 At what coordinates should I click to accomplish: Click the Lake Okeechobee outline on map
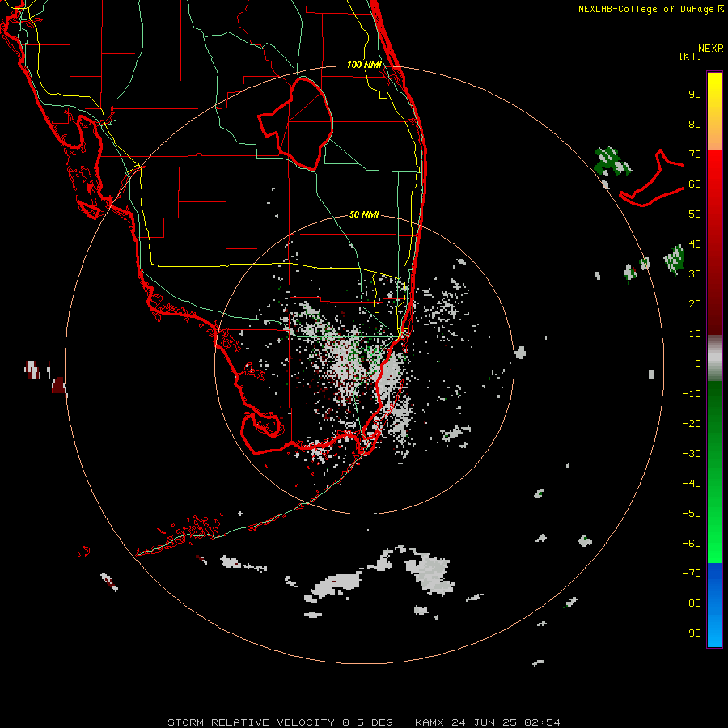295,124
